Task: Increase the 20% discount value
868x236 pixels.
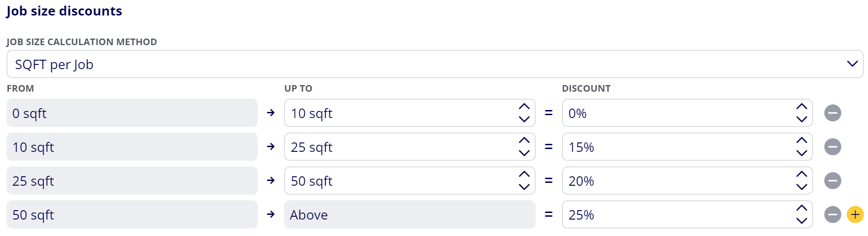Action: (x=802, y=174)
